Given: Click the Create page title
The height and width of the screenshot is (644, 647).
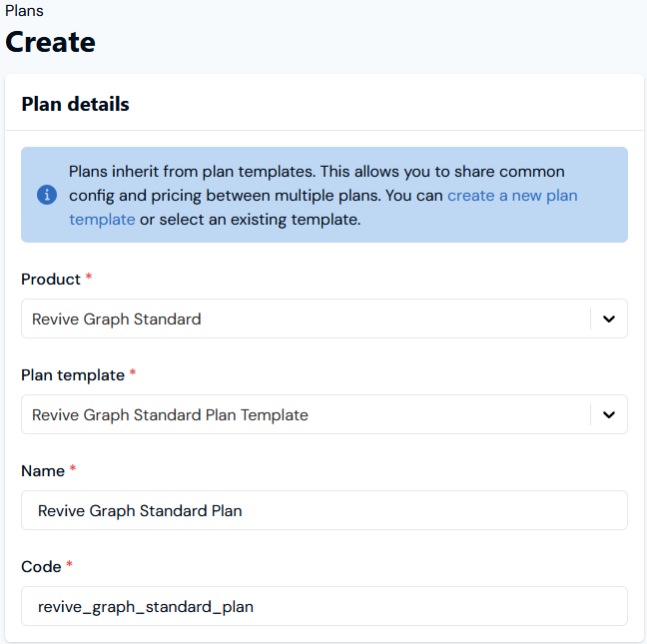Looking at the screenshot, I should (x=51, y=42).
